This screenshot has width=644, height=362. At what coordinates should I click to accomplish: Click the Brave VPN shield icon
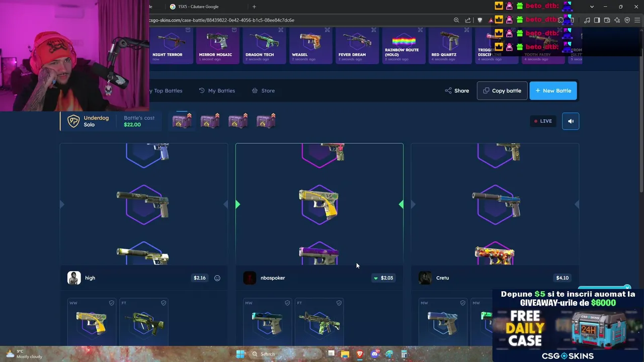click(x=627, y=20)
